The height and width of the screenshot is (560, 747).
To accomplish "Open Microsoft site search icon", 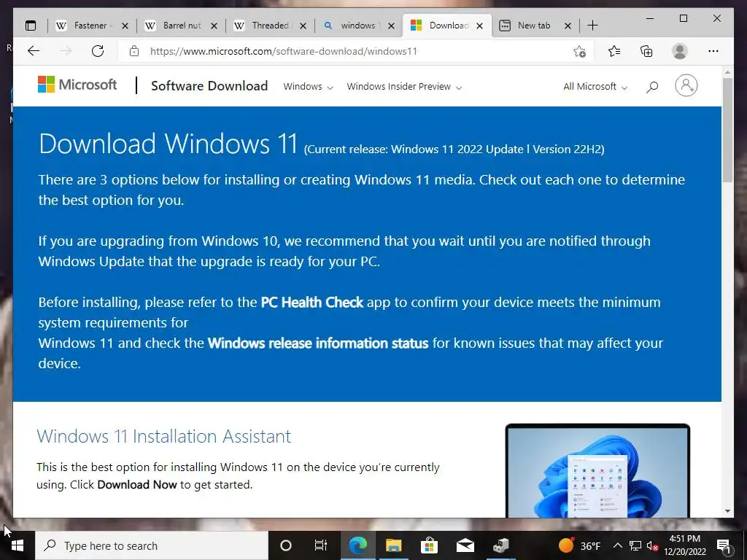I will click(652, 87).
